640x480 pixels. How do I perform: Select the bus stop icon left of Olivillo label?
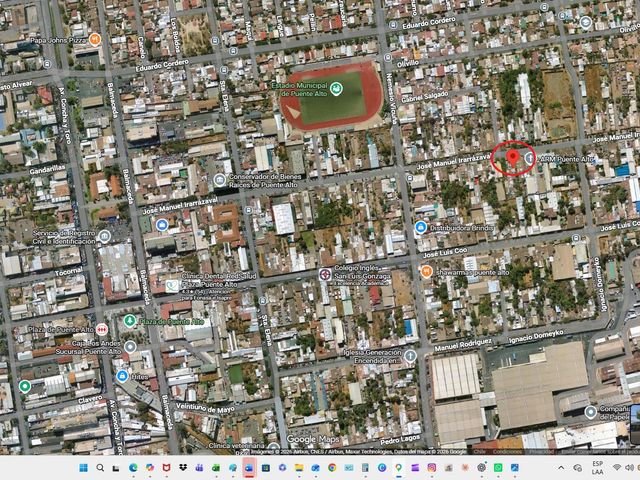click(387, 58)
